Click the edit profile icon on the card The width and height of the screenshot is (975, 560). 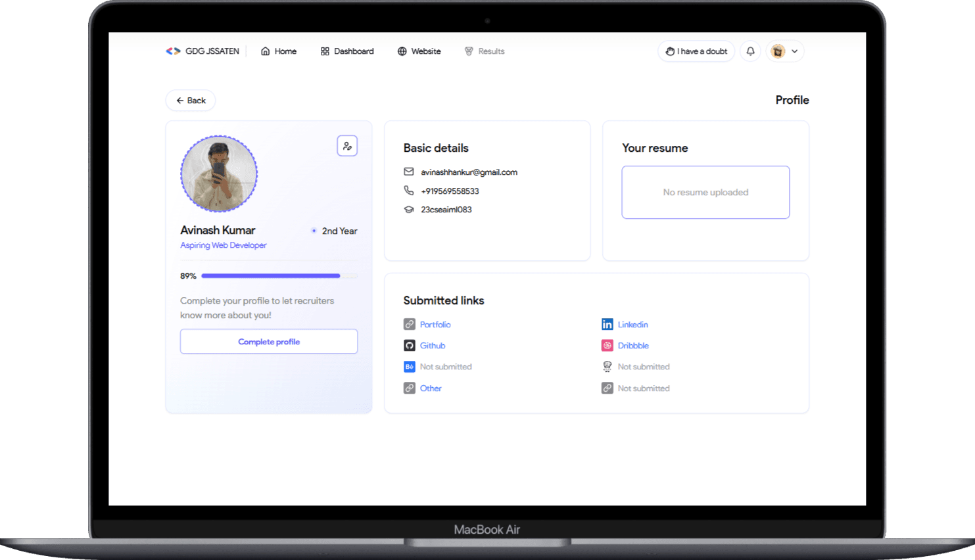[x=347, y=145]
